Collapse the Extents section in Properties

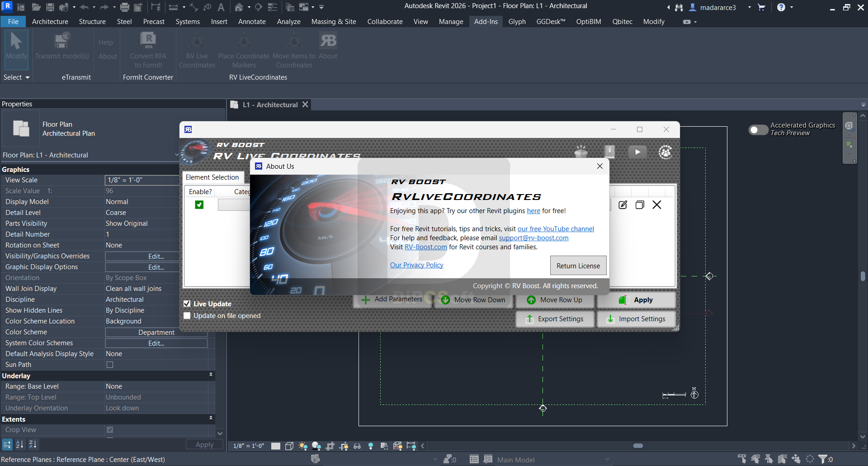tap(211, 418)
